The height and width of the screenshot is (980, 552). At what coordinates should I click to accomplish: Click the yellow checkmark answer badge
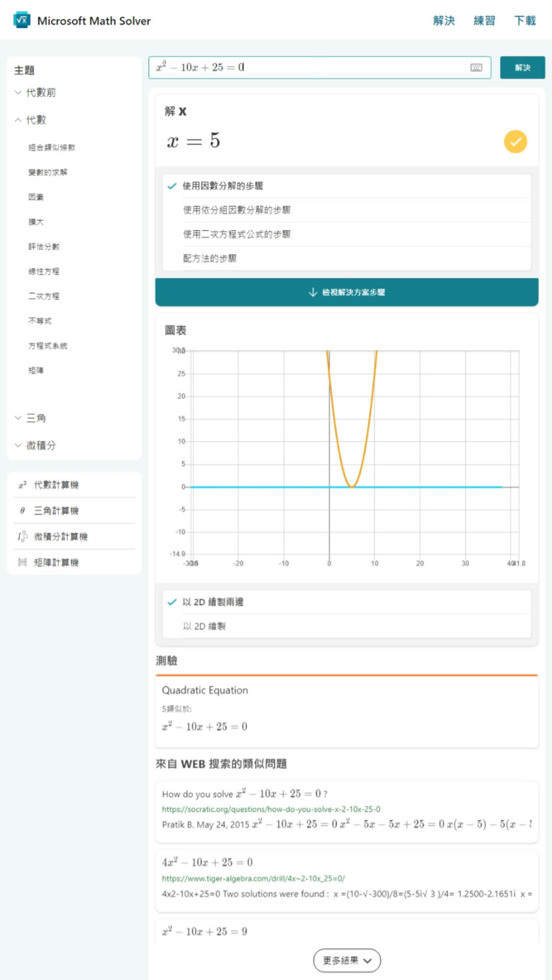[515, 142]
